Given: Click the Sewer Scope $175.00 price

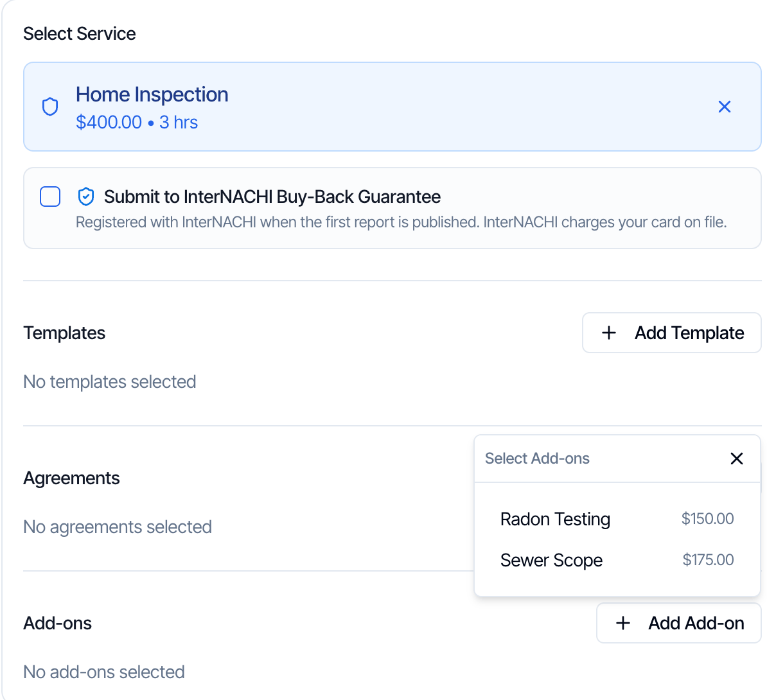Looking at the screenshot, I should point(708,559).
